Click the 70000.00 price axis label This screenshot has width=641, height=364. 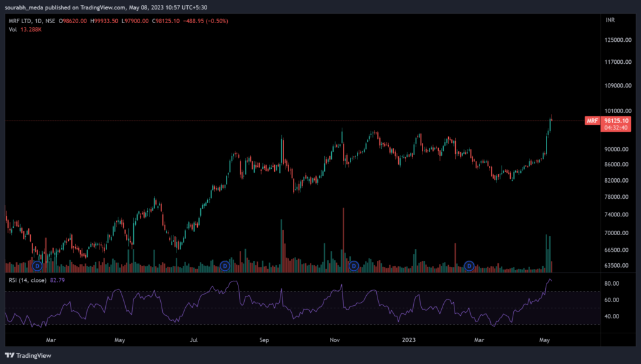617,233
